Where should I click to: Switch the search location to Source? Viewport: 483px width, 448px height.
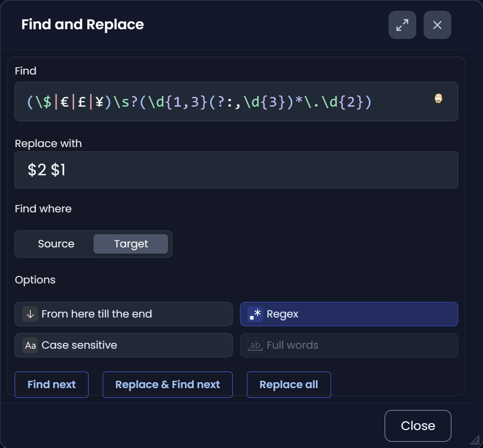tap(56, 243)
